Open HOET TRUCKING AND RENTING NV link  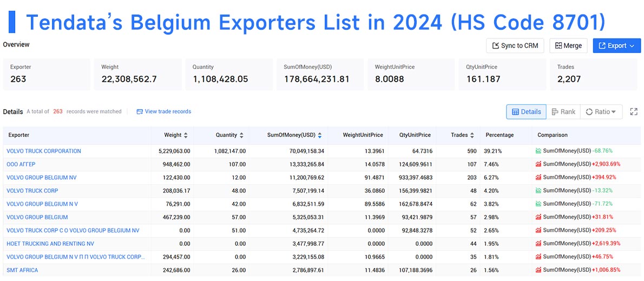coord(50,244)
